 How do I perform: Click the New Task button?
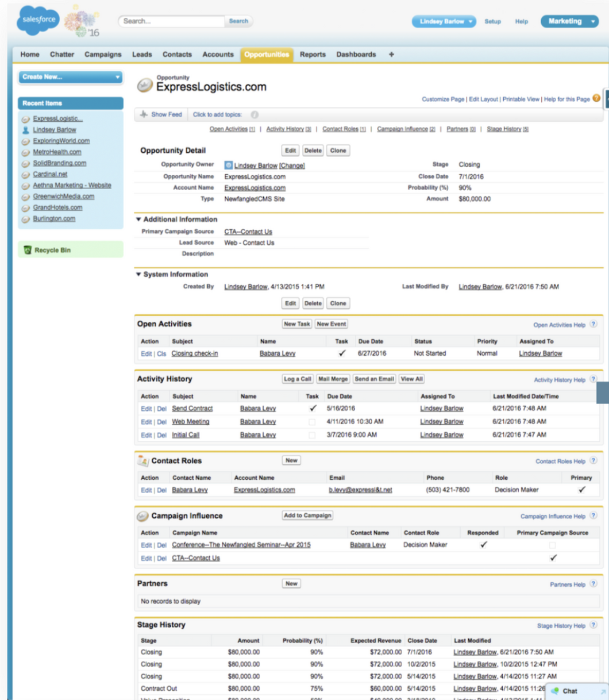[297, 324]
